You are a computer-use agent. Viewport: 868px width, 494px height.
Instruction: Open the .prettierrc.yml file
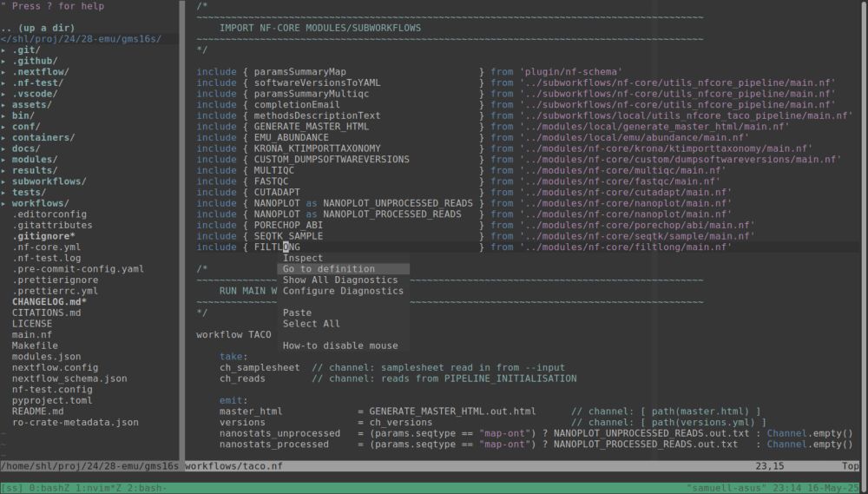56,291
